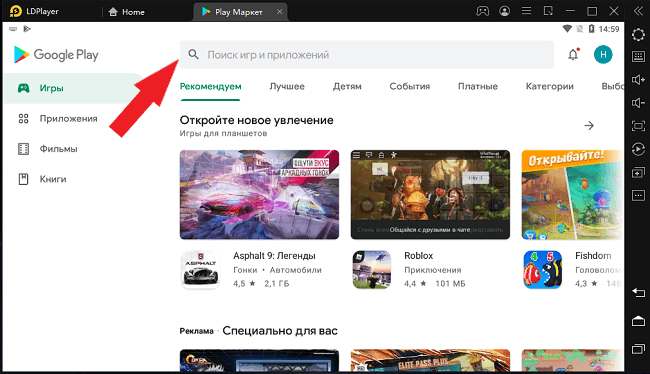Click clock showing 14:59
Viewport: 650px width, 374px height.
pos(609,29)
